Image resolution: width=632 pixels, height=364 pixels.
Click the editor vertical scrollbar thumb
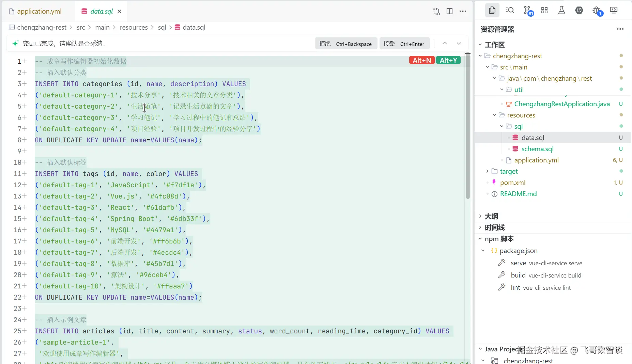(x=468, y=126)
